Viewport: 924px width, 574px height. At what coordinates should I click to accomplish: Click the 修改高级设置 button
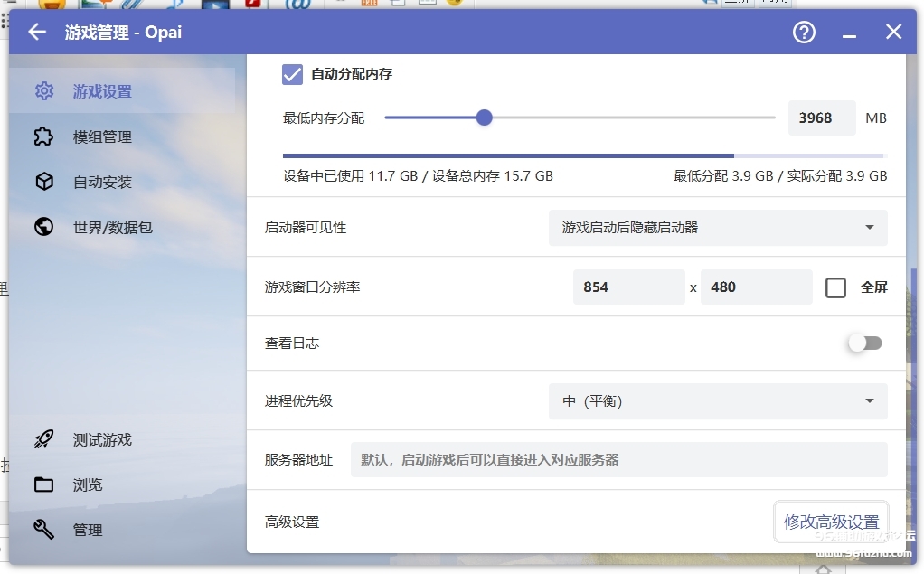coord(831,522)
